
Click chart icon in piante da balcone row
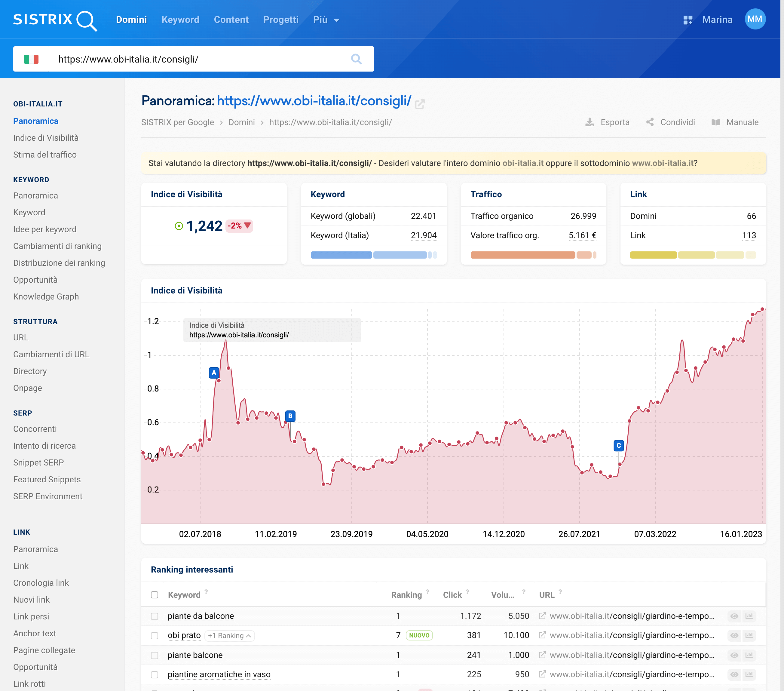(749, 616)
